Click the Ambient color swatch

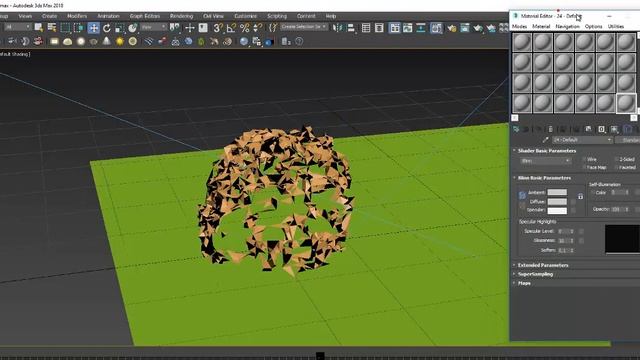pos(557,192)
